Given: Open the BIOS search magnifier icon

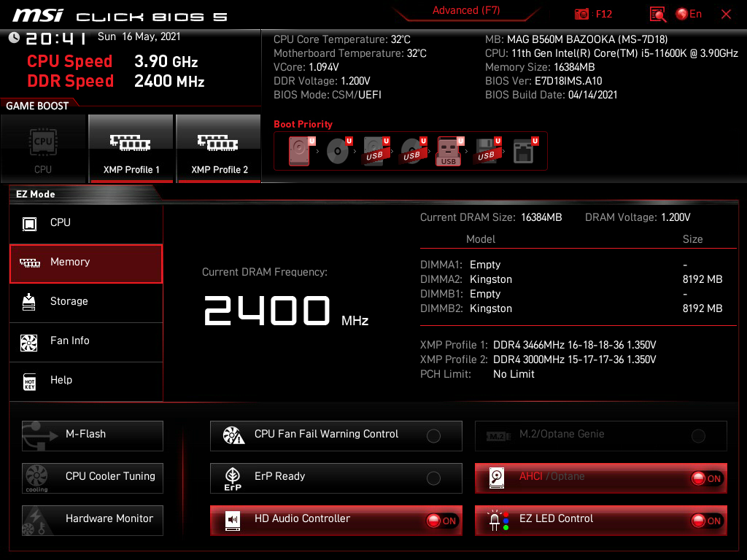Looking at the screenshot, I should tap(658, 15).
